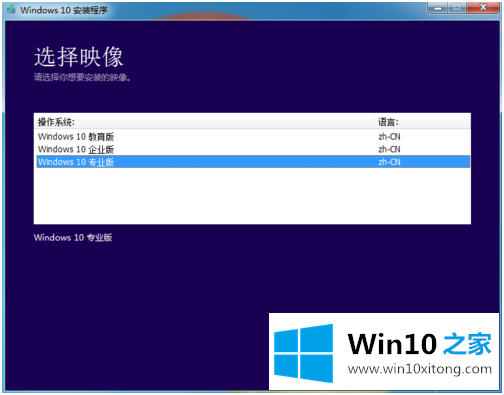Select highlighted Windows 10 专业版 row
Screen dimensions: 504x395
pyautogui.click(x=253, y=162)
